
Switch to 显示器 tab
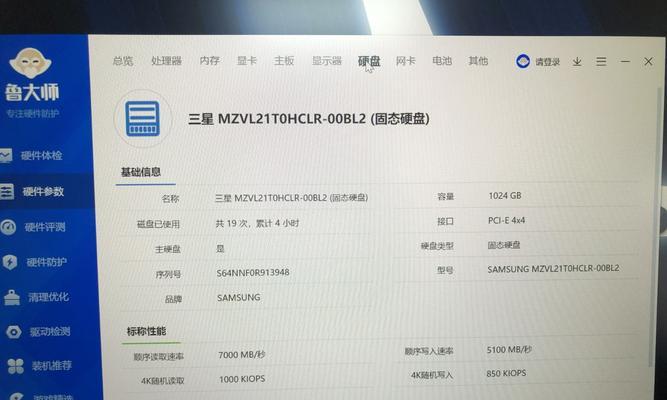327,61
